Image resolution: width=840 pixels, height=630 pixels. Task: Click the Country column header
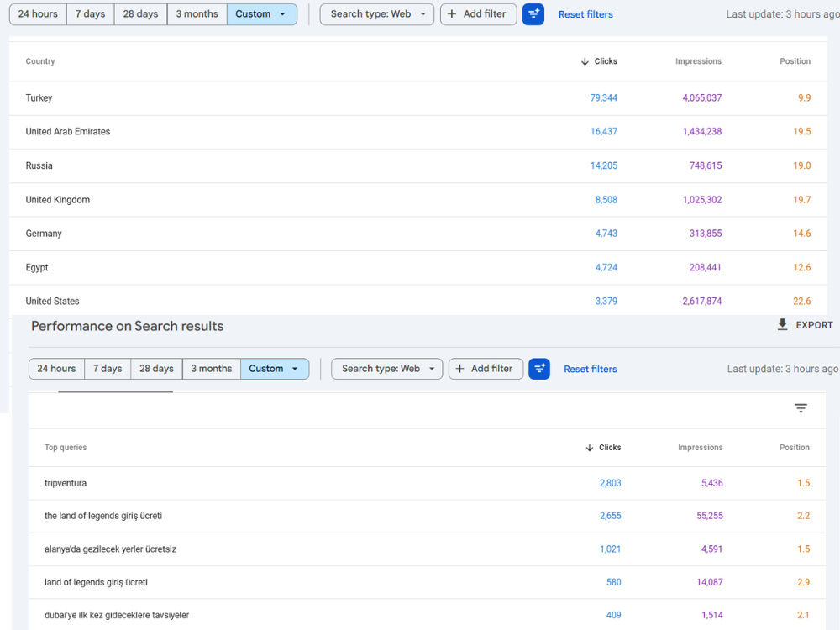pyautogui.click(x=40, y=61)
